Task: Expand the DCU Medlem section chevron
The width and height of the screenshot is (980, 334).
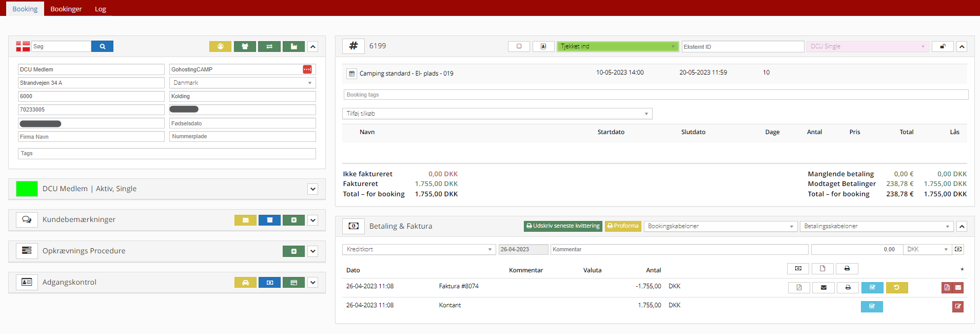Action: 312,189
